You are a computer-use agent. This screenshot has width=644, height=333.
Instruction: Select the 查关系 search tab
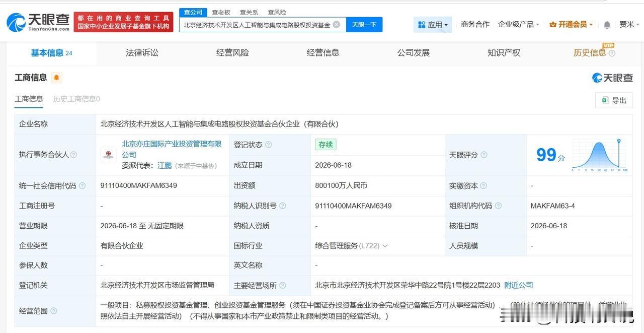(x=249, y=12)
